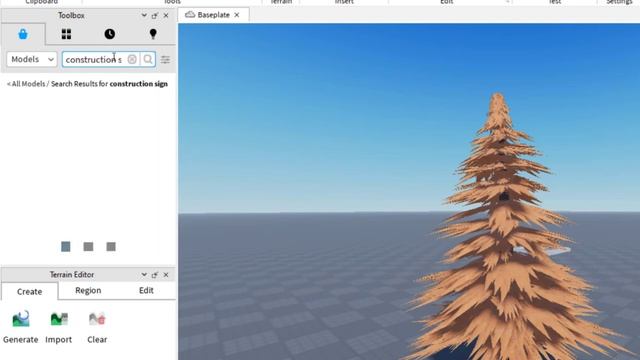Undock the Terrain Editor panel
This screenshot has height=360, width=640.
tap(155, 275)
